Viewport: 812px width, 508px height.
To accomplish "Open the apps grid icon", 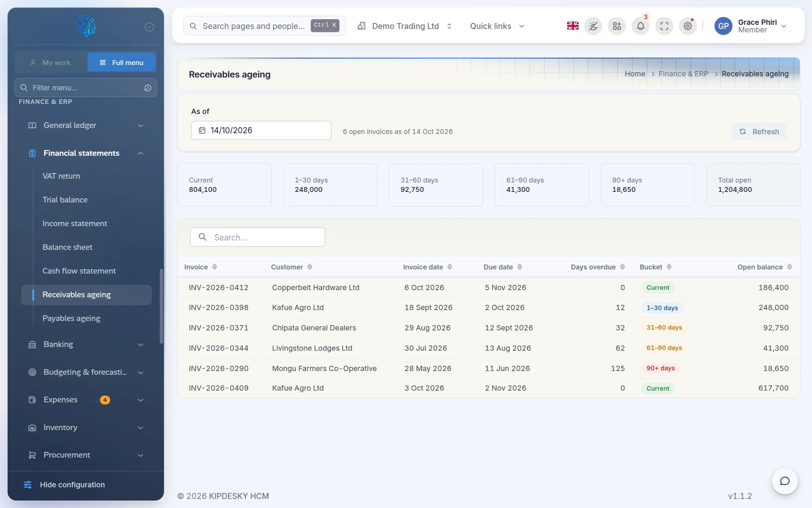I will [x=617, y=26].
